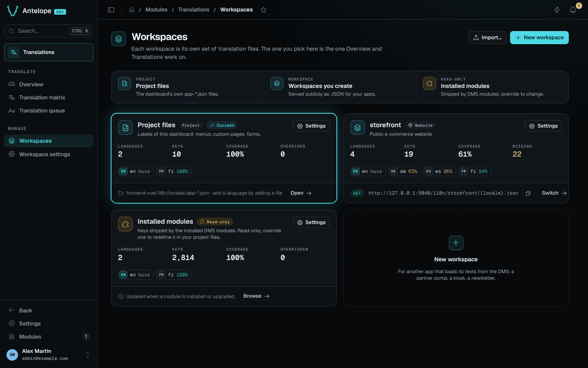Click the Workspace legend layers icon
The height and width of the screenshot is (368, 588).
[x=277, y=83]
